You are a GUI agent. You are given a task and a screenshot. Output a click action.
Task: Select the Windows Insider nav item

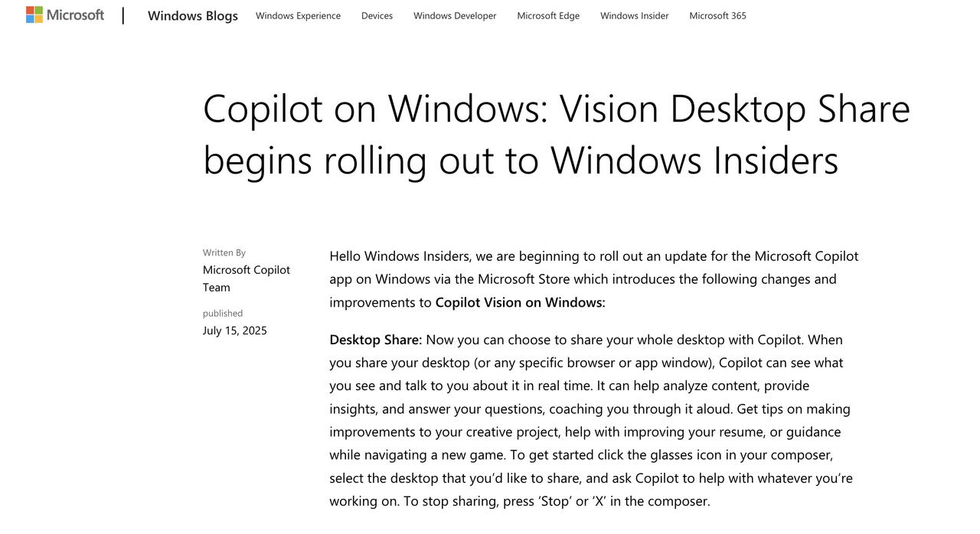pos(634,15)
